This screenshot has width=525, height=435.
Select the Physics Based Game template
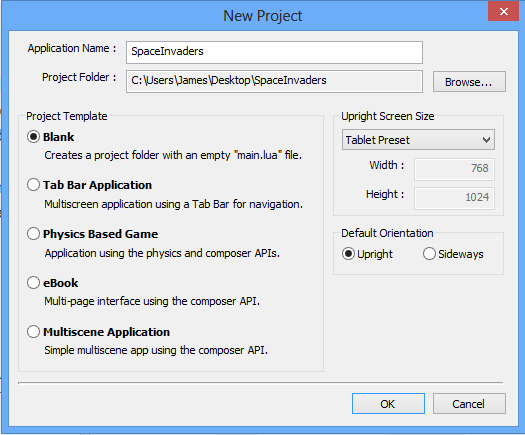[33, 233]
